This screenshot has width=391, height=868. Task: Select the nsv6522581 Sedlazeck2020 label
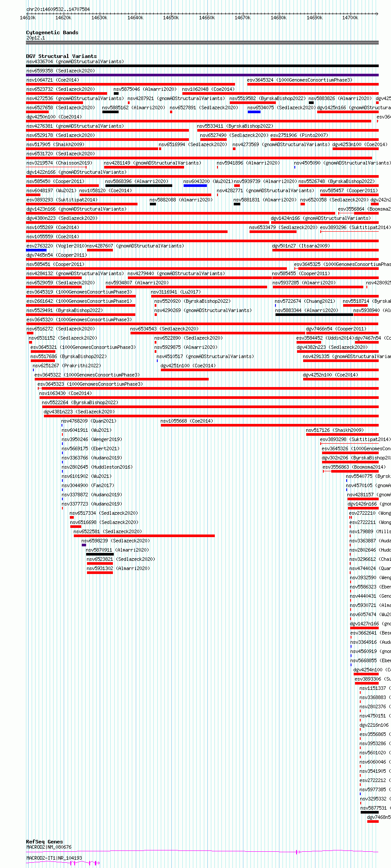[x=108, y=531]
